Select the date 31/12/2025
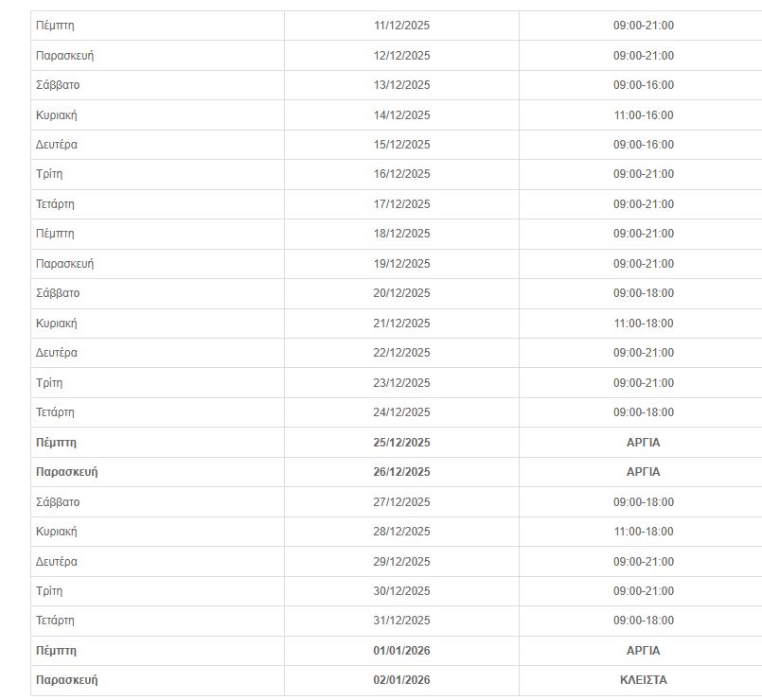This screenshot has height=700, width=762. pos(401,621)
